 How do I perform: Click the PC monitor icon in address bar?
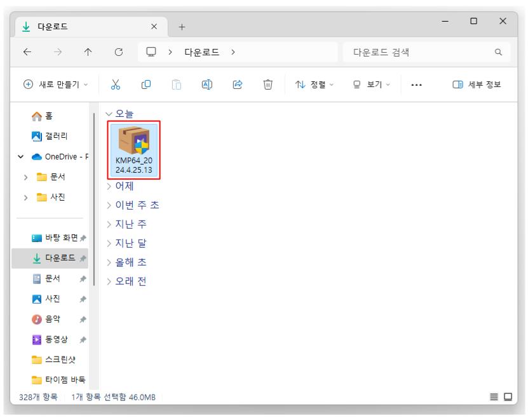click(x=151, y=52)
